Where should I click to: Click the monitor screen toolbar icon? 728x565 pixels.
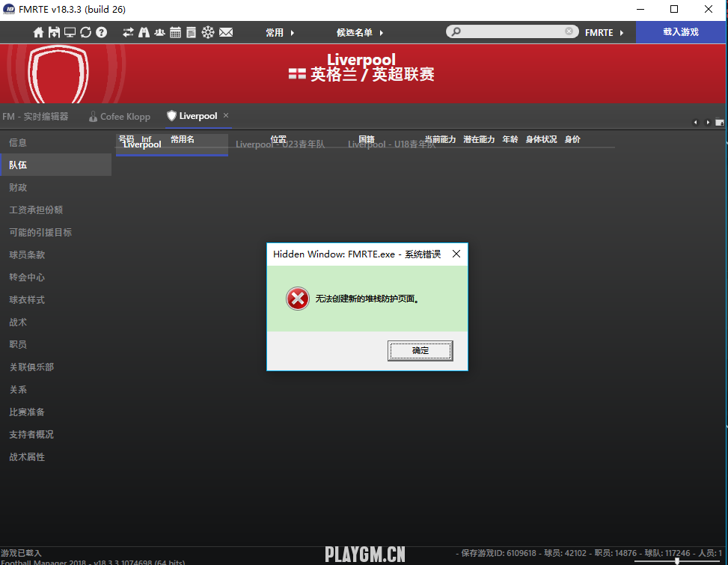[x=70, y=32]
